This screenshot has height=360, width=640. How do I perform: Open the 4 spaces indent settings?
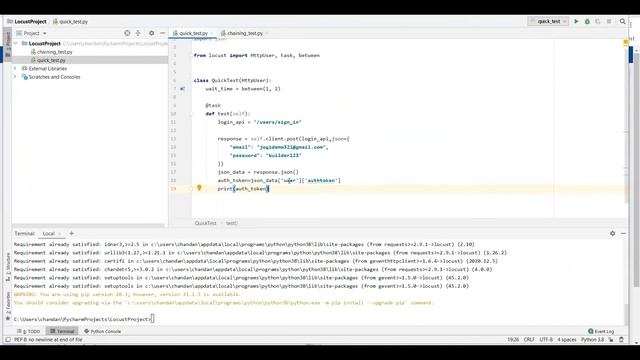tap(567, 340)
